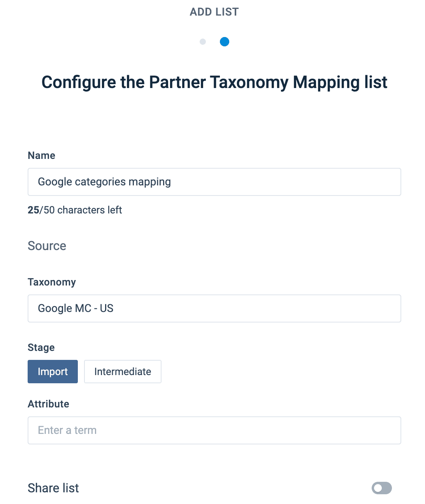The height and width of the screenshot is (504, 425).
Task: Click the Stage label
Action: click(41, 347)
